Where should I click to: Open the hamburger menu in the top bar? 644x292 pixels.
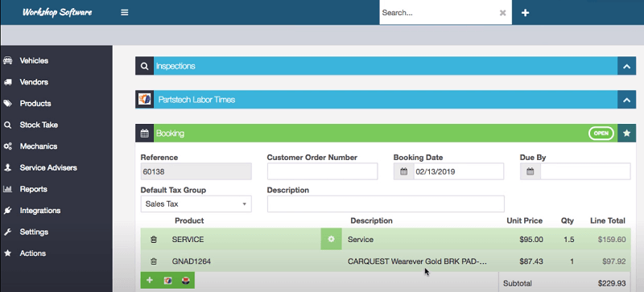pos(125,12)
